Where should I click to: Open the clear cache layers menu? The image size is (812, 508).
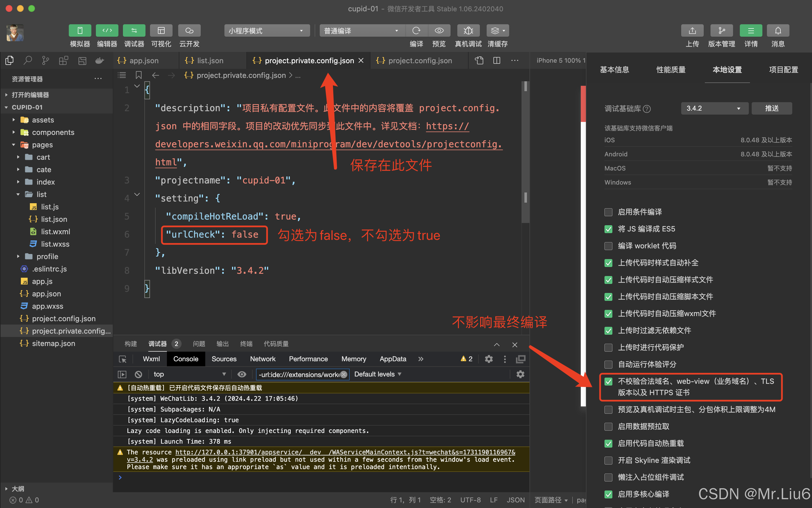point(498,30)
